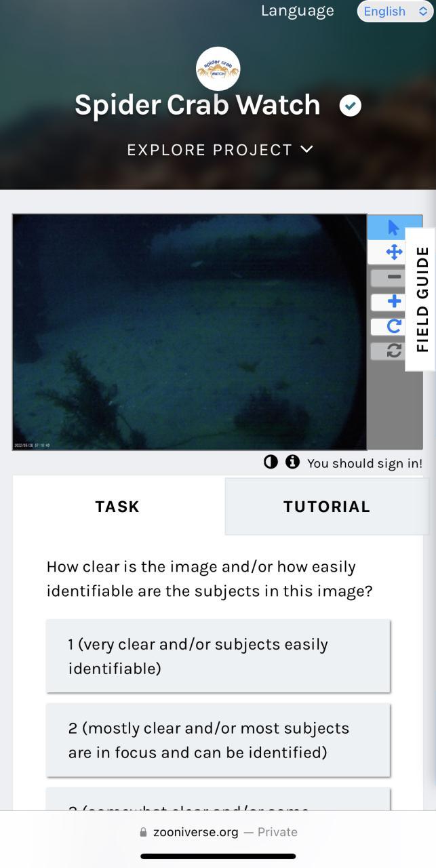
Task: Click the verified checkmark badge
Action: [350, 106]
